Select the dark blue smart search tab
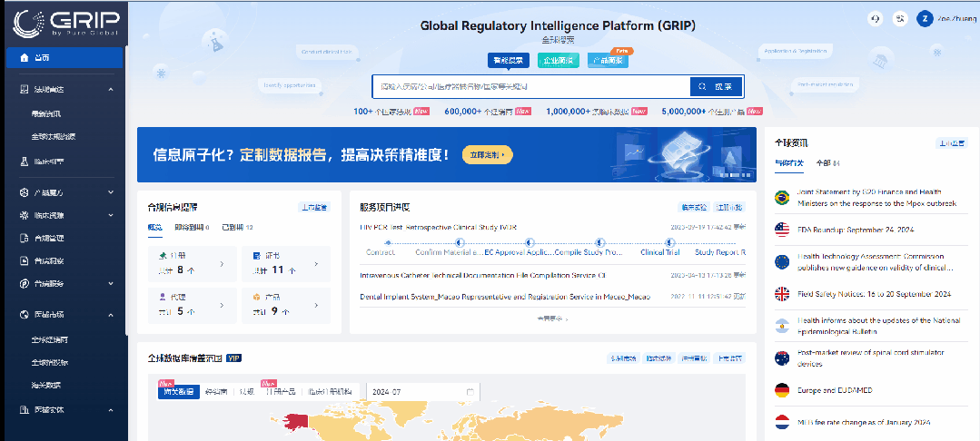 [509, 61]
